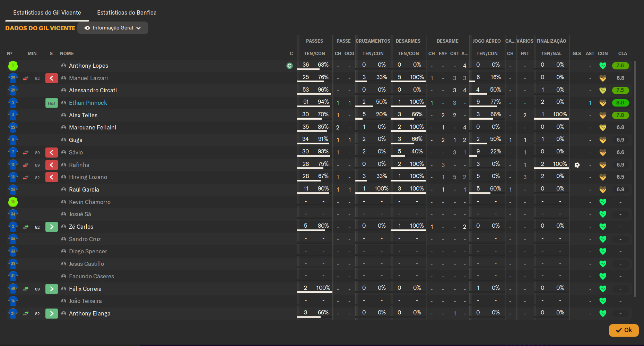644x346 pixels.
Task: Sort by the CON column header
Action: 603,53
